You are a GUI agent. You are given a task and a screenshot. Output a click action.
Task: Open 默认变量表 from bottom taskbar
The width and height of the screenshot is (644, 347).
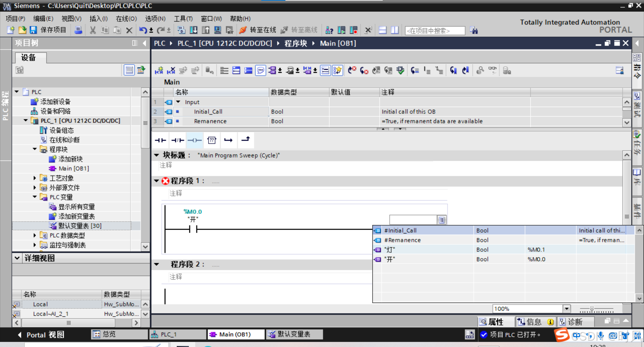point(294,334)
